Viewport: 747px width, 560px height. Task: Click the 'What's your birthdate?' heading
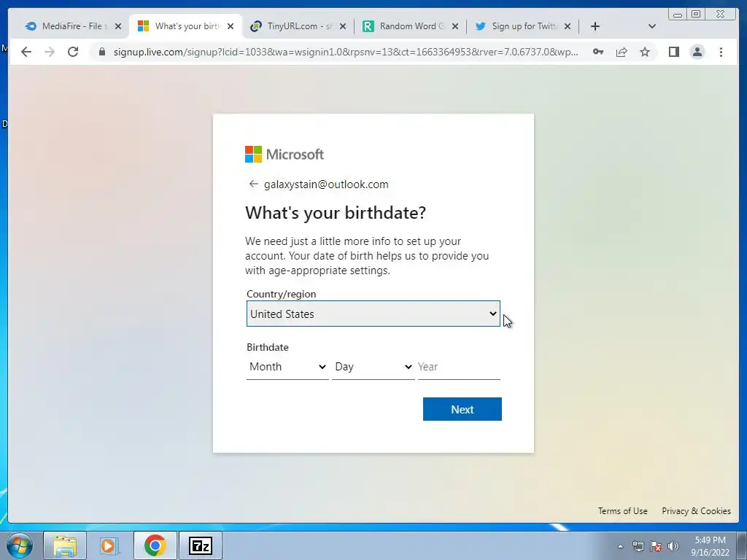(x=336, y=212)
